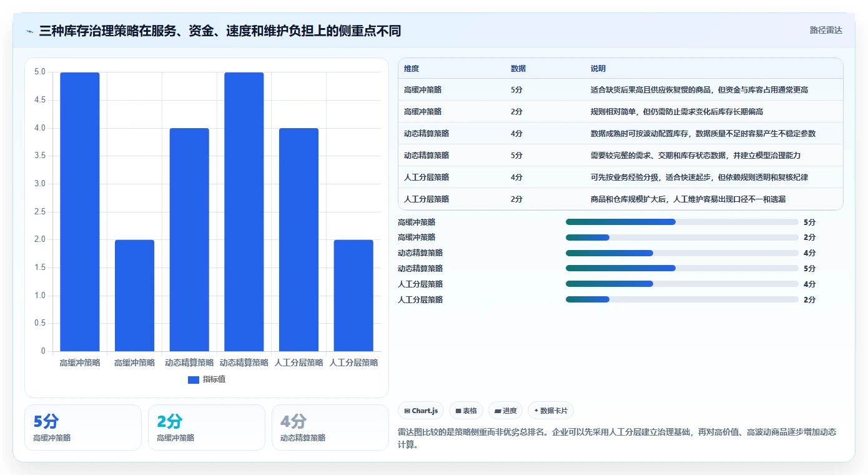Toggle the 指标值 legend item
Screen dimensions: 868x475
point(207,379)
